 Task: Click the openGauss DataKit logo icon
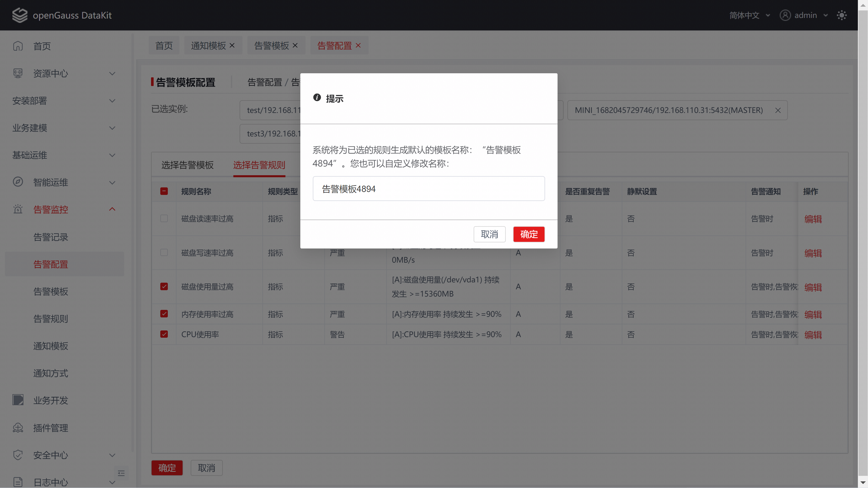[20, 15]
